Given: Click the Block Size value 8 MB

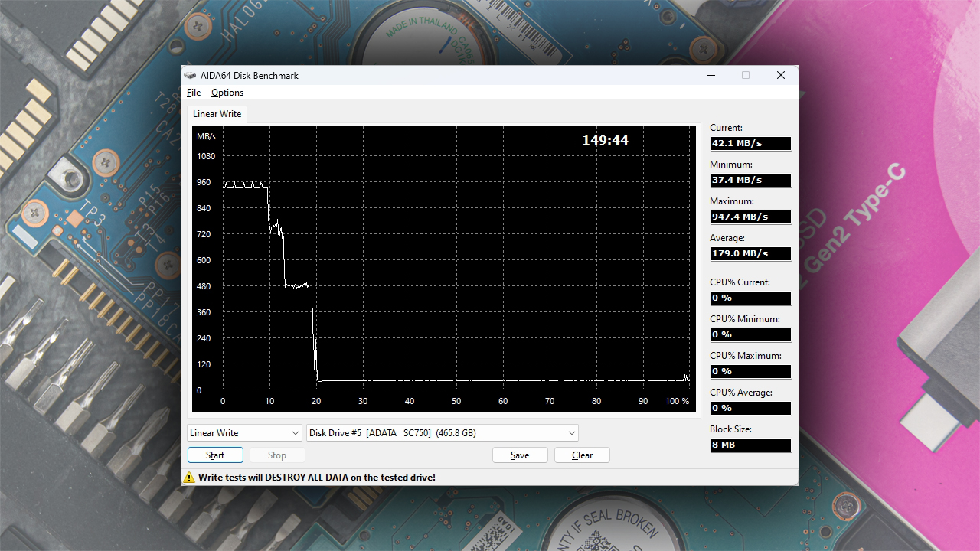Looking at the screenshot, I should pos(750,445).
